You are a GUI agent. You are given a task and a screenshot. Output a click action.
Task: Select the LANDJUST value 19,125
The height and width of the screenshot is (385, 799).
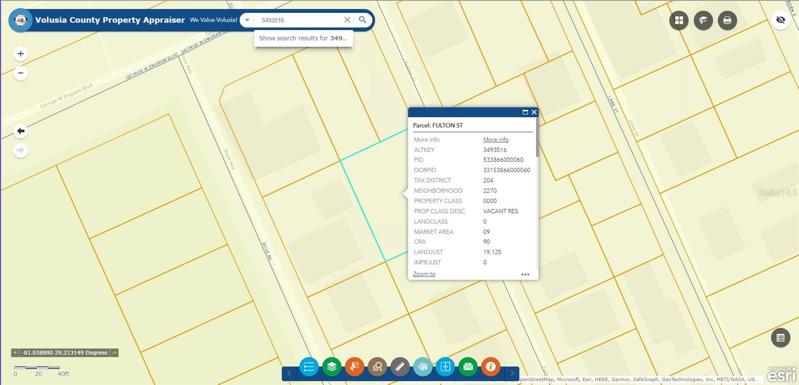(x=493, y=252)
